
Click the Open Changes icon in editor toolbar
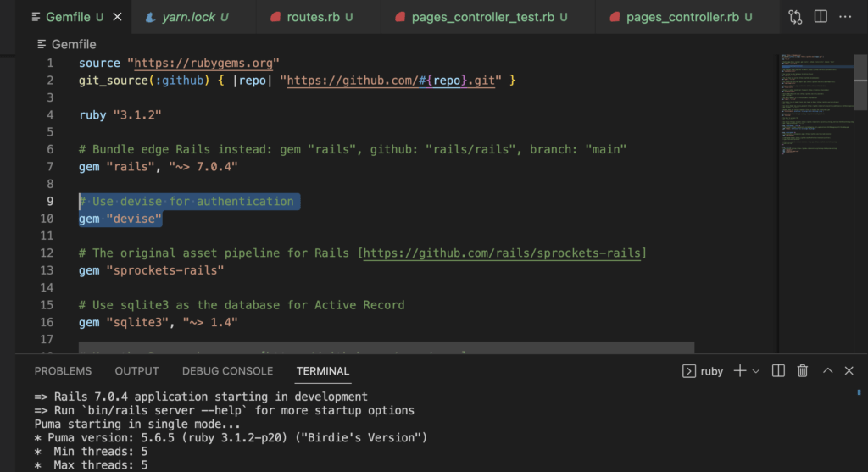click(x=795, y=17)
